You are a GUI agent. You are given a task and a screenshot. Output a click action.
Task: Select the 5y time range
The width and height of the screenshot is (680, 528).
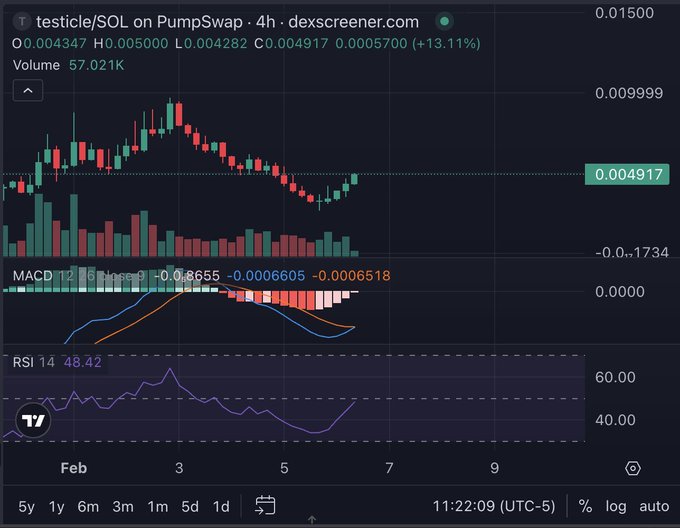[28, 506]
